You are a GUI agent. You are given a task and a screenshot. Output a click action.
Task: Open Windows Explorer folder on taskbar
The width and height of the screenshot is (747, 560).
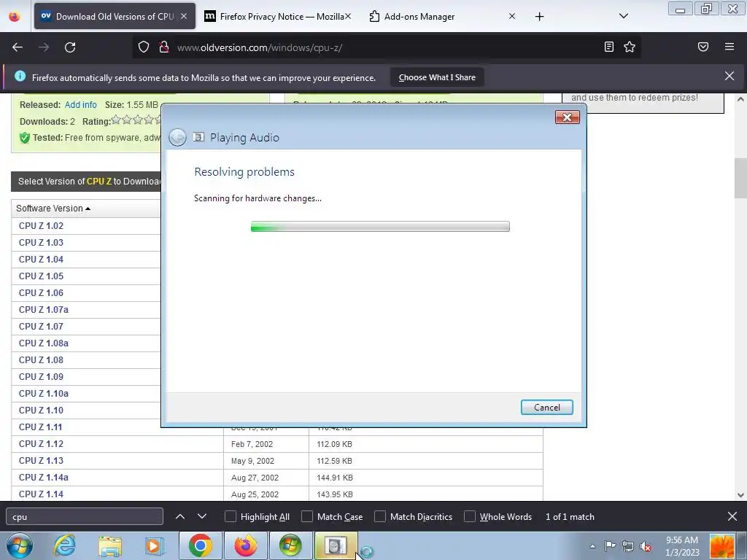coord(110,545)
